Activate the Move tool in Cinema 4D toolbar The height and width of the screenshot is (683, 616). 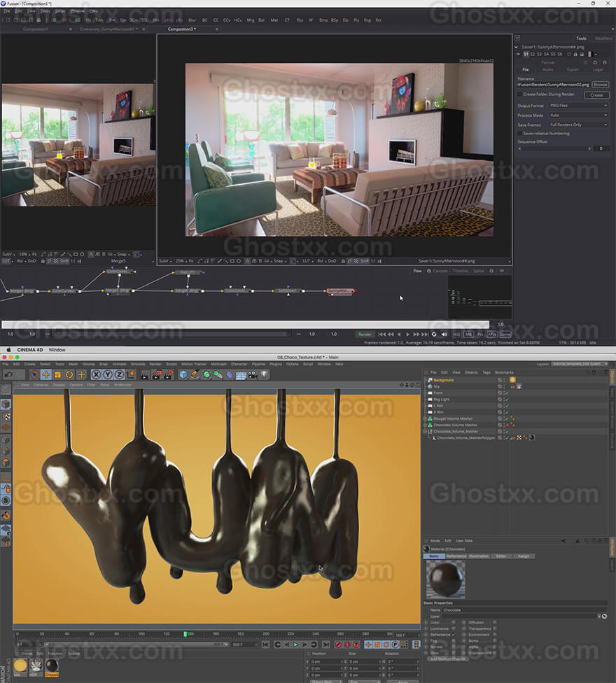[x=46, y=374]
